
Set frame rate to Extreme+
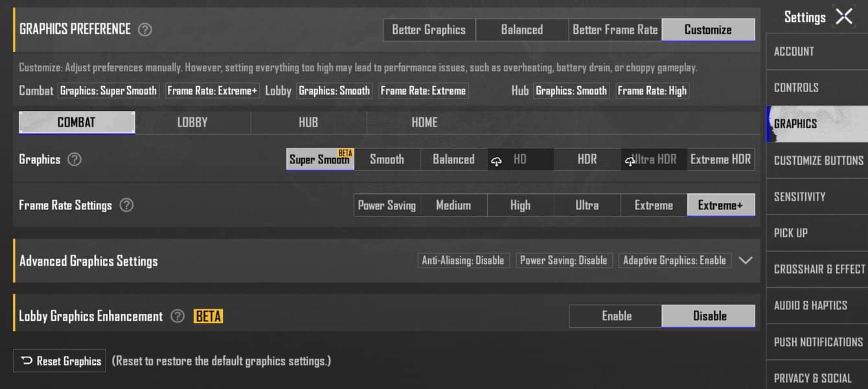[721, 206]
